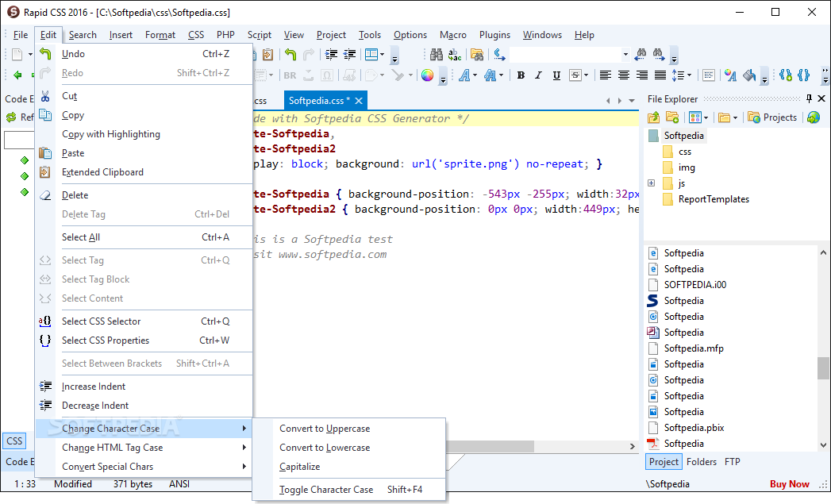Viewport: 831px width, 504px height.
Task: Pin the File Explorer panel
Action: 809,98
